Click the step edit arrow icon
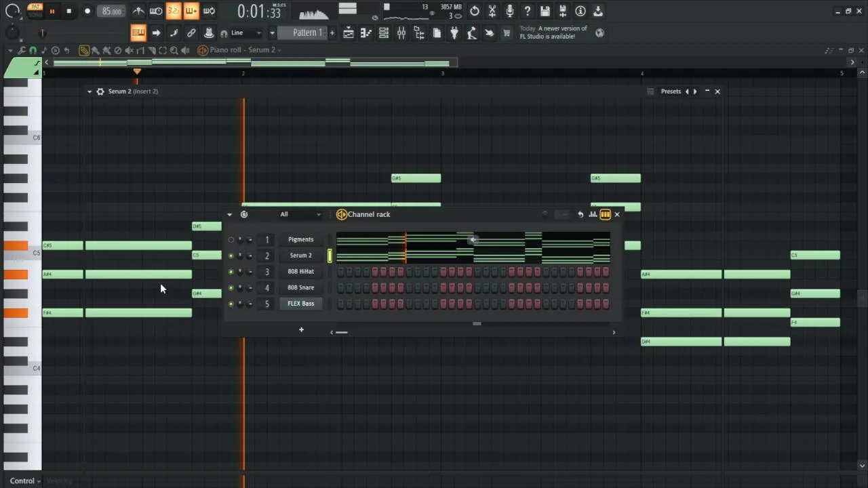The height and width of the screenshot is (488, 868). [x=156, y=33]
